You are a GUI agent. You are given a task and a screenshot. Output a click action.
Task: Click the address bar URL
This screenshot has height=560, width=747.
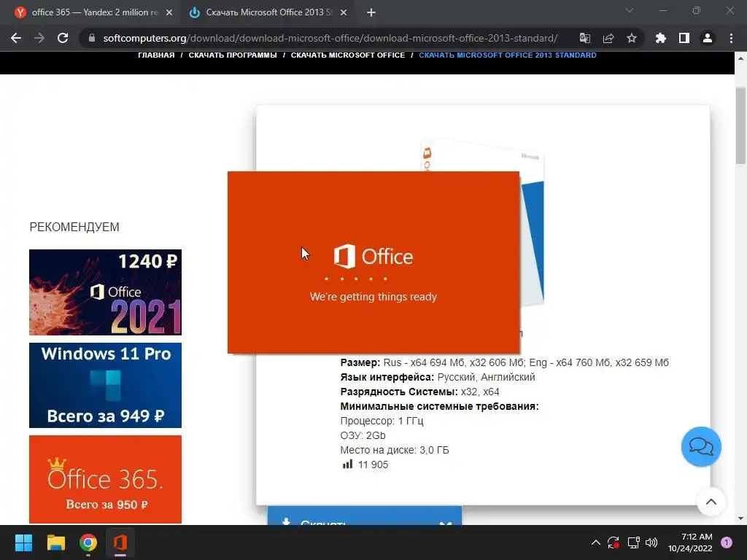(330, 38)
